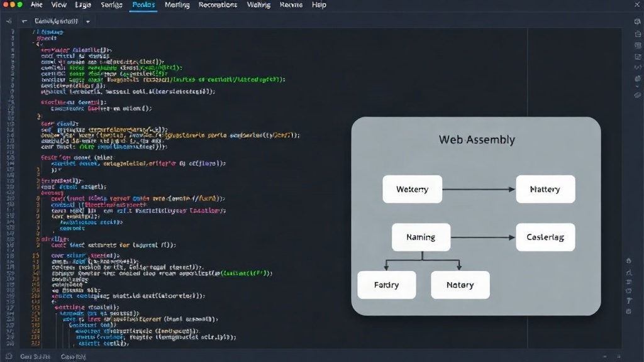Select the Mattery box in the diagram
This screenshot has height=362, width=644.
[545, 189]
